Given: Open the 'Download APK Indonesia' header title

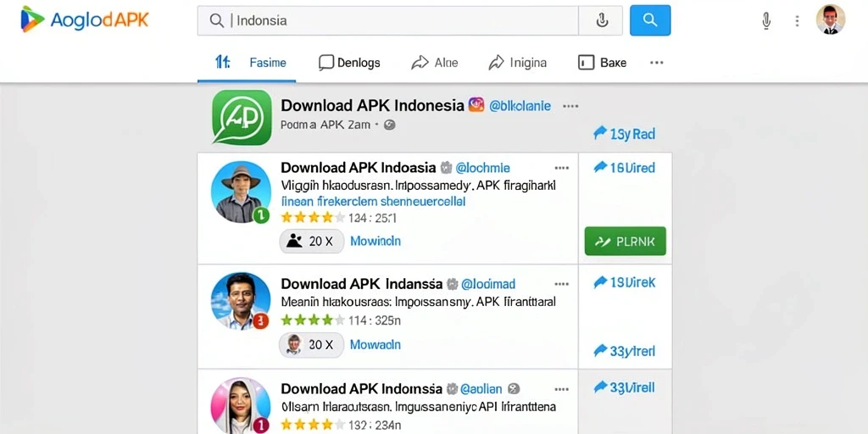Looking at the screenshot, I should 372,105.
